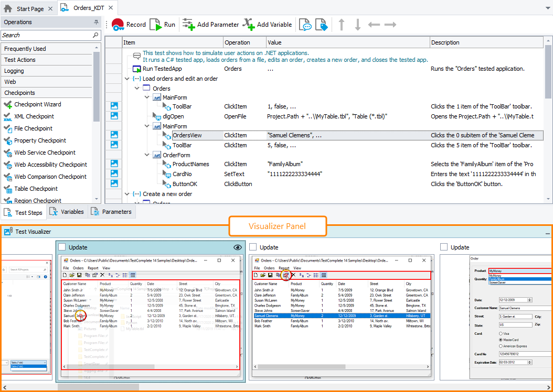Select the Checkpoint Wizard operation
Image resolution: width=553 pixels, height=392 pixels.
(37, 104)
